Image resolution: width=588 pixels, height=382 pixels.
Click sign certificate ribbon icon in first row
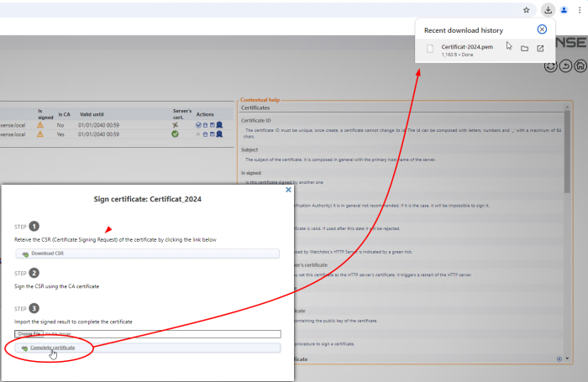219,124
